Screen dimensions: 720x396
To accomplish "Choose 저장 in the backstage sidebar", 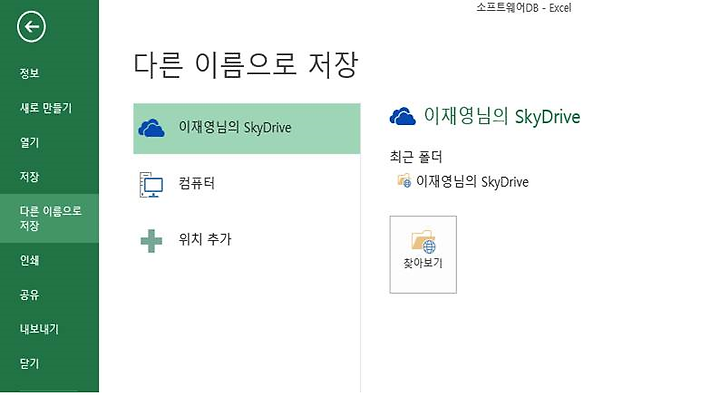I will [29, 177].
